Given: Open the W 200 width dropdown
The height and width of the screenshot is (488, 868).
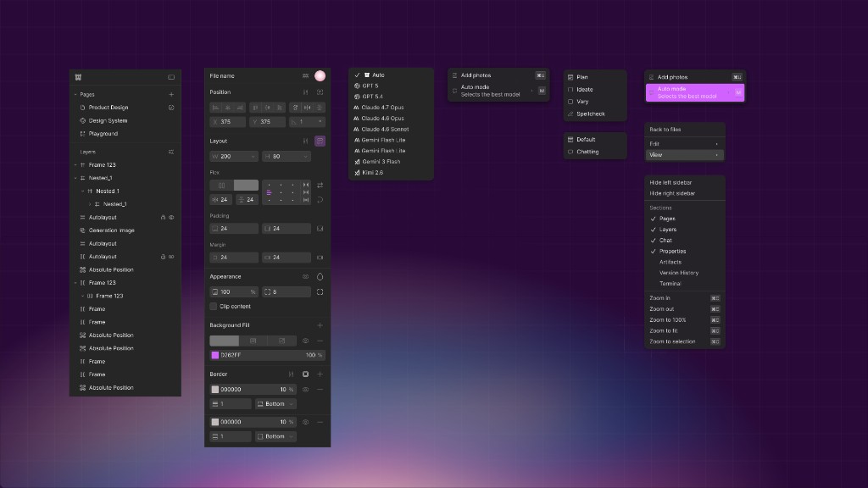Looking at the screenshot, I should pyautogui.click(x=253, y=157).
